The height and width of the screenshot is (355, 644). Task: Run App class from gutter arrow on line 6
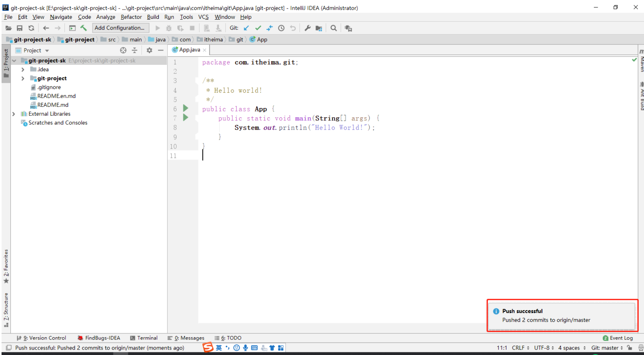click(186, 108)
